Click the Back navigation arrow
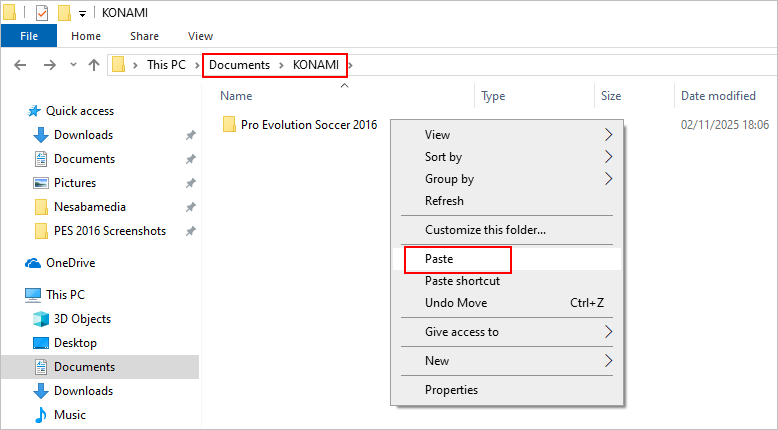The height and width of the screenshot is (430, 778). click(21, 65)
